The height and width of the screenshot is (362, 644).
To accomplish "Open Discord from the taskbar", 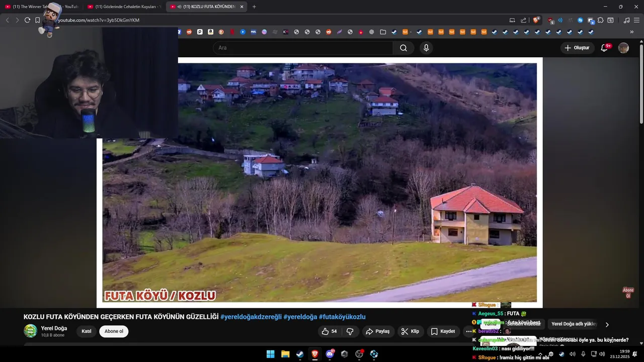I will [x=330, y=354].
